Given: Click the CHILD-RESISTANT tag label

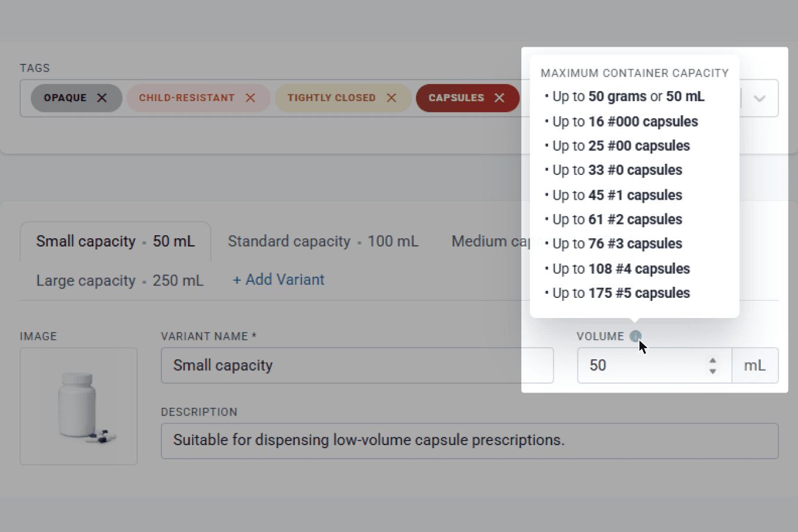Looking at the screenshot, I should tap(187, 98).
